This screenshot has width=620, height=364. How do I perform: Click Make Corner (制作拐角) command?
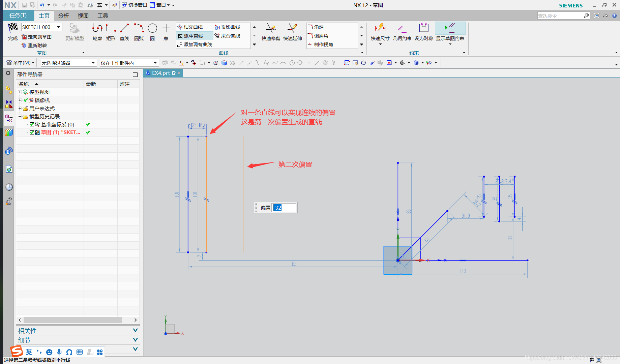point(321,44)
